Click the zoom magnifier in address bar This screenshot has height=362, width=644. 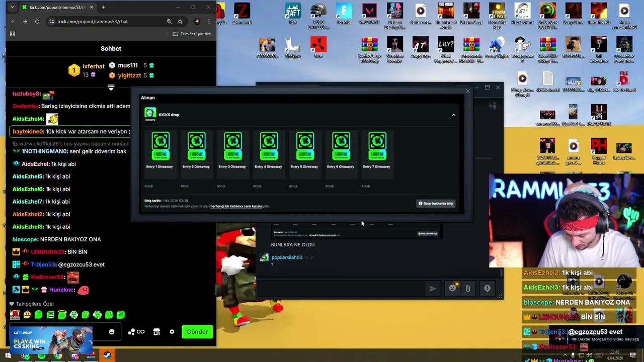click(169, 22)
